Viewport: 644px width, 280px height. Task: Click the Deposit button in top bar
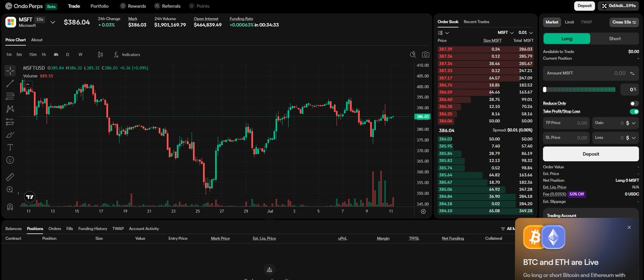(x=584, y=6)
